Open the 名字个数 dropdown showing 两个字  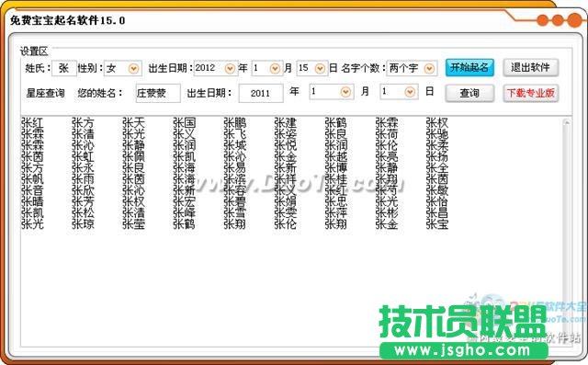(429, 69)
